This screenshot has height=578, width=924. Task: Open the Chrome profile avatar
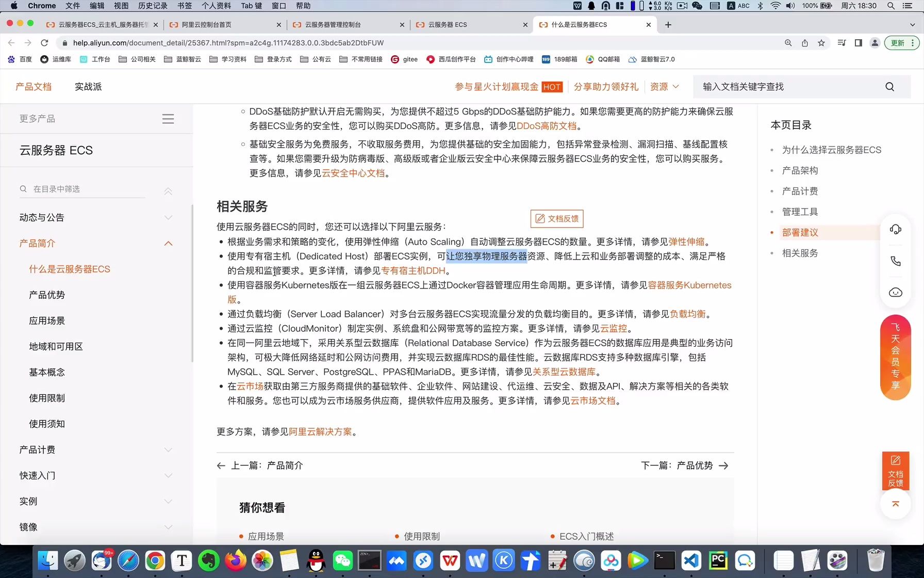(875, 43)
